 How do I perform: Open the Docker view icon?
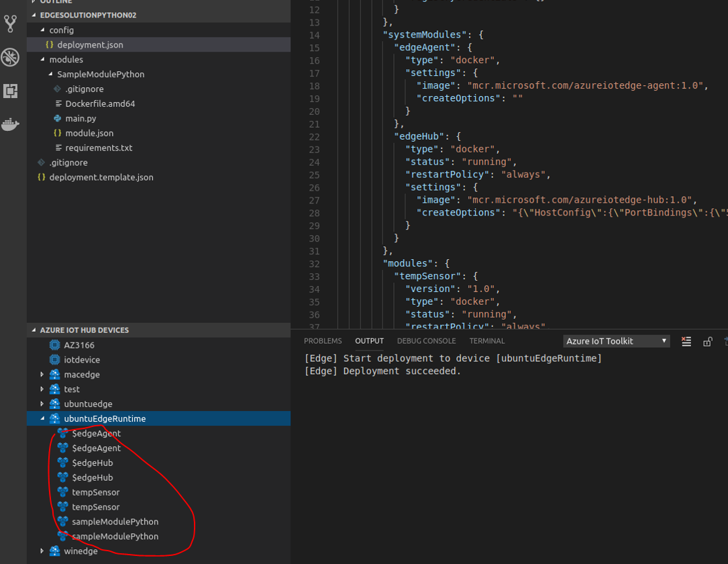(x=10, y=124)
